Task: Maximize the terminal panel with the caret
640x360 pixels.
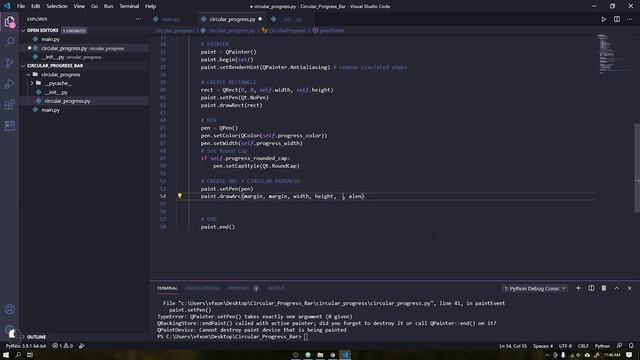Action: pos(617,288)
